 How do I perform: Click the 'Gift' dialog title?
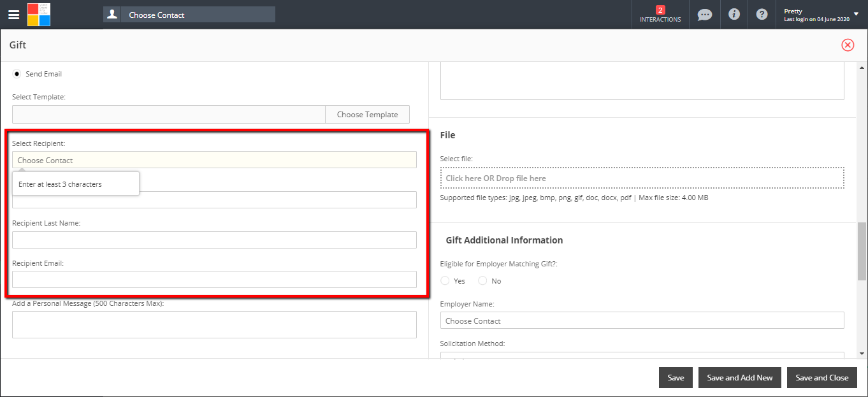(x=18, y=45)
